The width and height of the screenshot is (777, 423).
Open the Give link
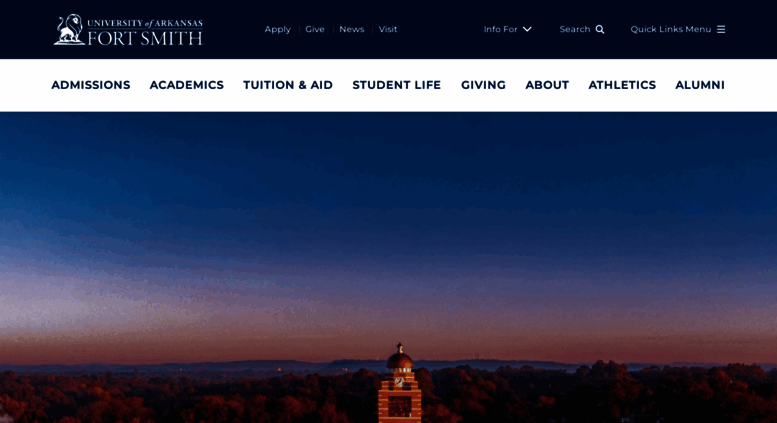(315, 29)
